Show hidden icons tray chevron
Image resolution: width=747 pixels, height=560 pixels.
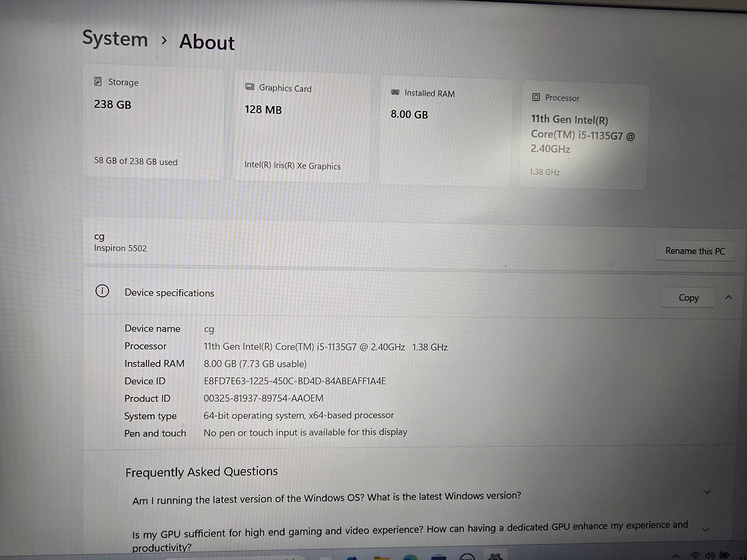coord(676,556)
